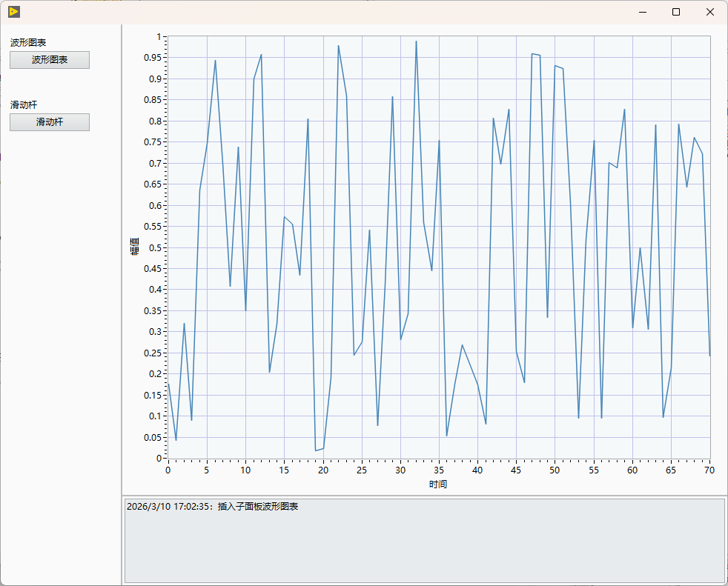Maximize the window
The width and height of the screenshot is (728, 586).
click(676, 12)
